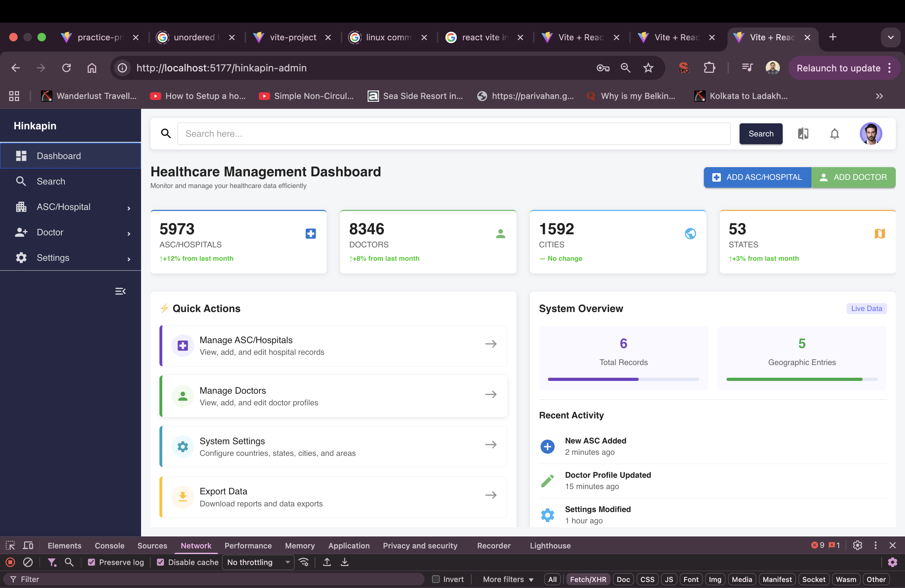Image resolution: width=905 pixels, height=588 pixels.
Task: Click the notification bell icon
Action: click(834, 134)
